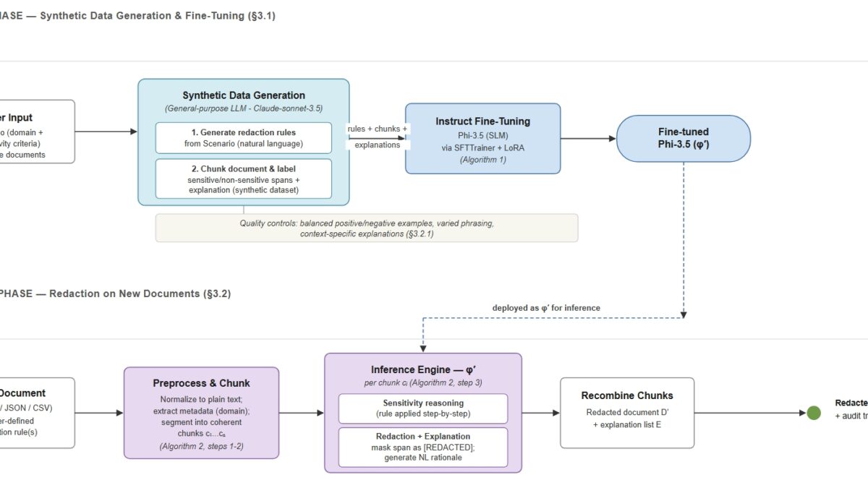The width and height of the screenshot is (868, 488).
Task: Click the '+ explanation list E' text
Action: pyautogui.click(x=627, y=424)
